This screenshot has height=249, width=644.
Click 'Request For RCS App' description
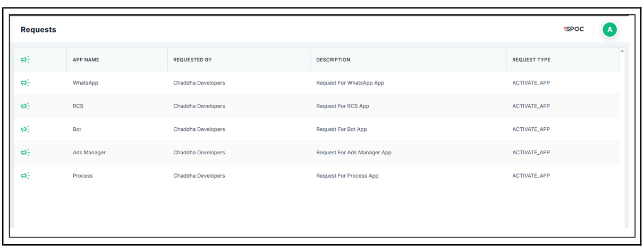pos(343,106)
